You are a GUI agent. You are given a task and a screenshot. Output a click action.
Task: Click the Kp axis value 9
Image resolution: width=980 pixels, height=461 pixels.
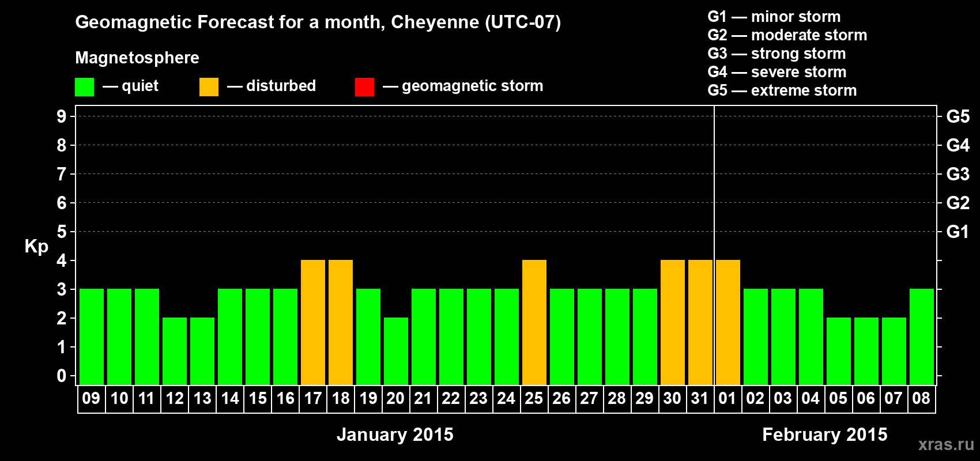coord(61,116)
